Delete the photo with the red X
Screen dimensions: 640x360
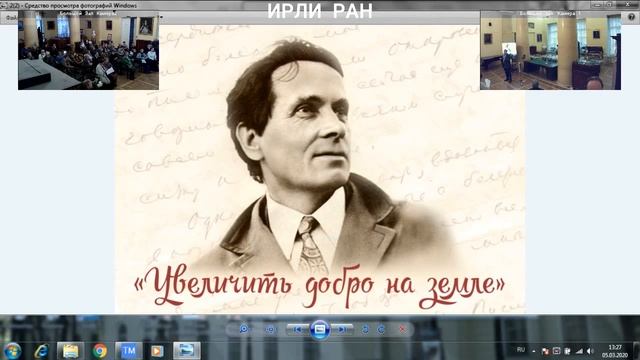(x=402, y=329)
